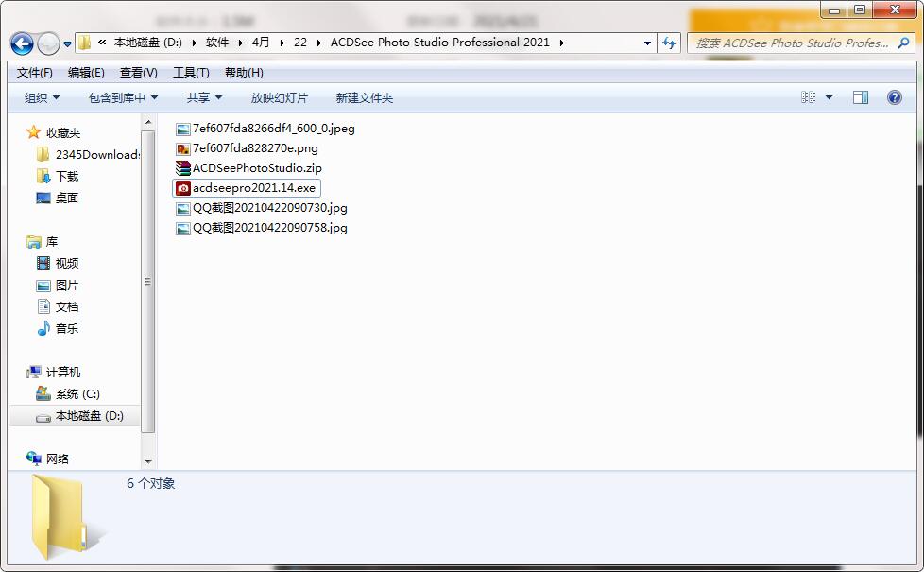Open the 视频 library
The width and height of the screenshot is (924, 572).
(58, 263)
